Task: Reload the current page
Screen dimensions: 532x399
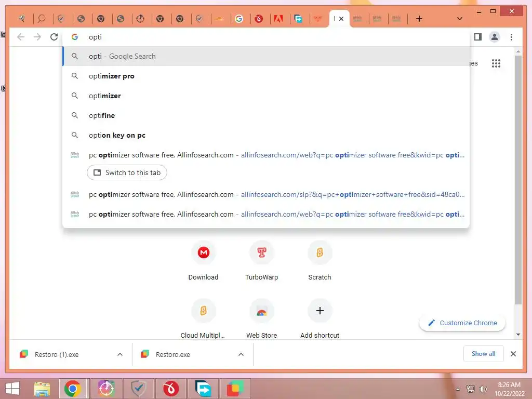Action: tap(54, 37)
